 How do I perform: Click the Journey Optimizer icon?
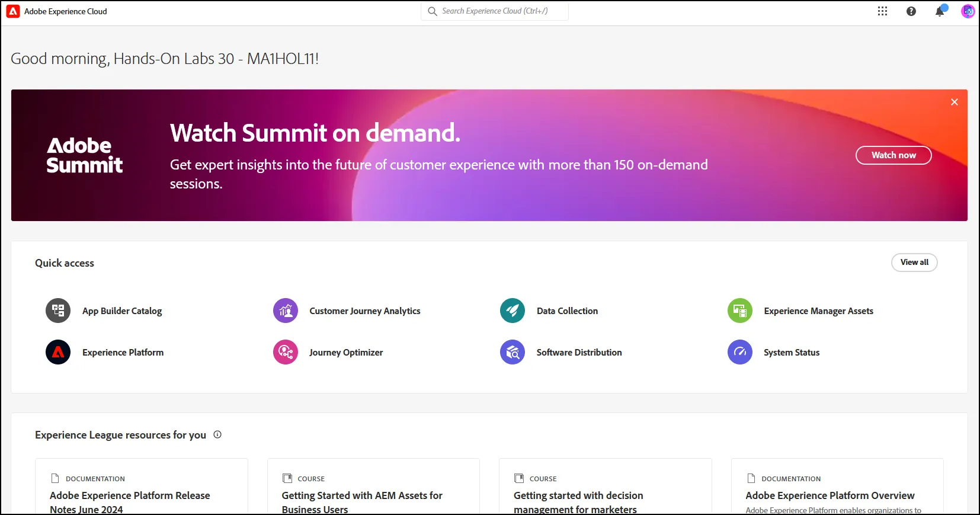(x=286, y=352)
